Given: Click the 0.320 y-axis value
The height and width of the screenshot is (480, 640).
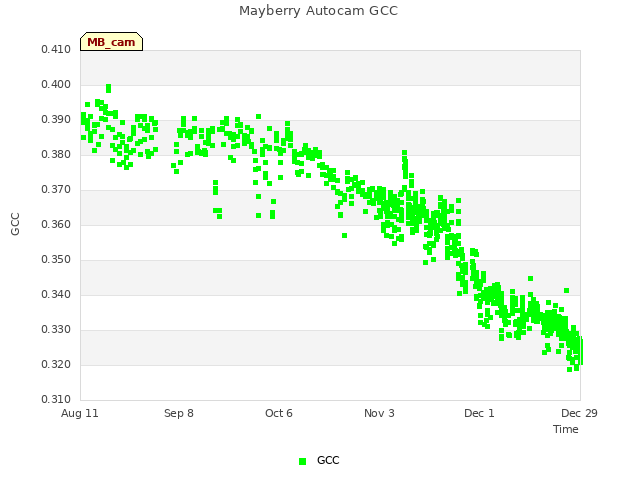Looking at the screenshot, I should 56,364.
